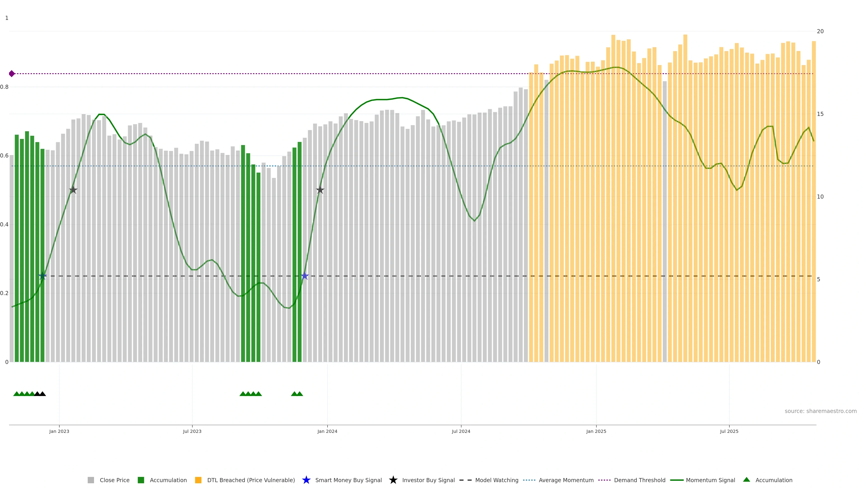The width and height of the screenshot is (868, 488).
Task: Click the blue star marker before Jan 2024
Action: tap(305, 276)
